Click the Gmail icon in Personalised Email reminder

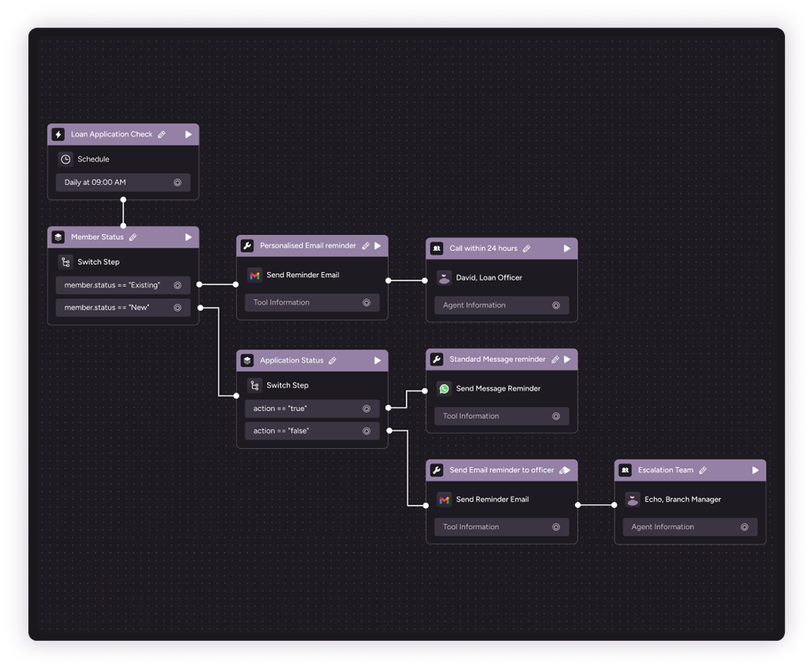(x=254, y=275)
